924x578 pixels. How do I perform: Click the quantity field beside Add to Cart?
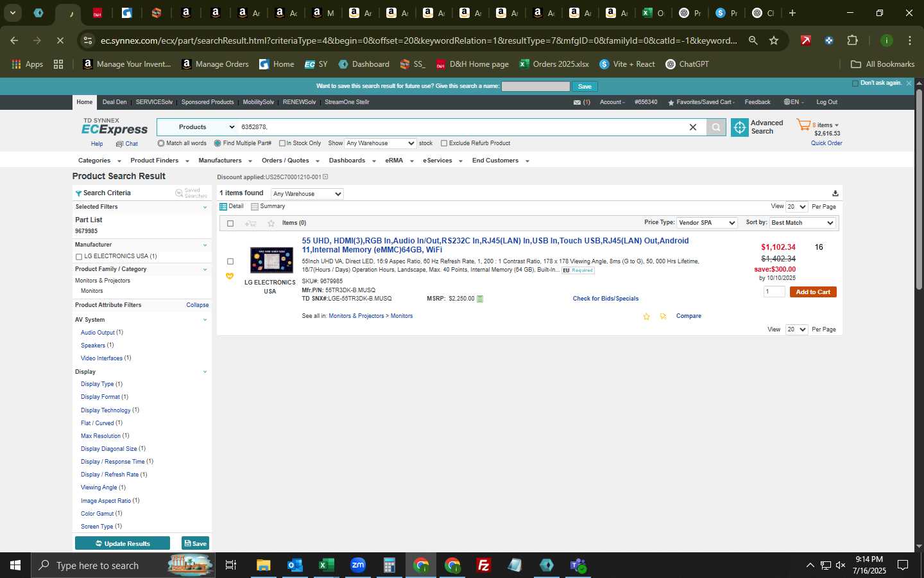tap(774, 292)
